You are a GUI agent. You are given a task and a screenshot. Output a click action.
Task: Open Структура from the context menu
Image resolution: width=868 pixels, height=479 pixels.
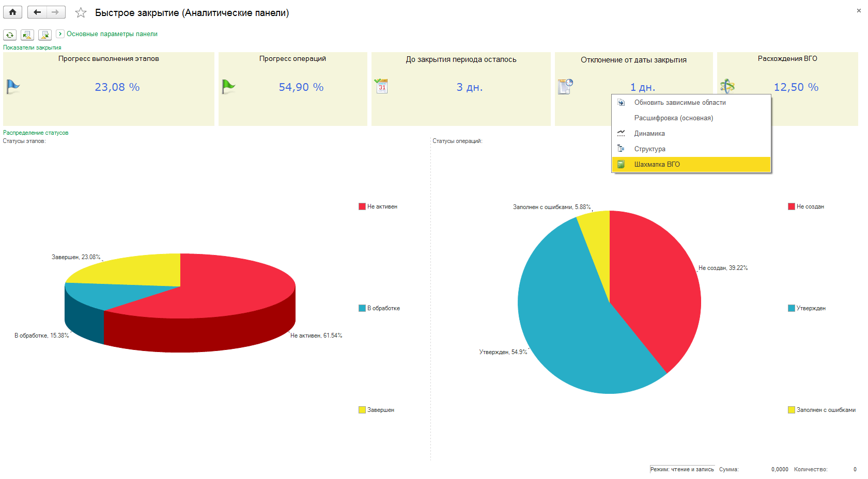[649, 149]
